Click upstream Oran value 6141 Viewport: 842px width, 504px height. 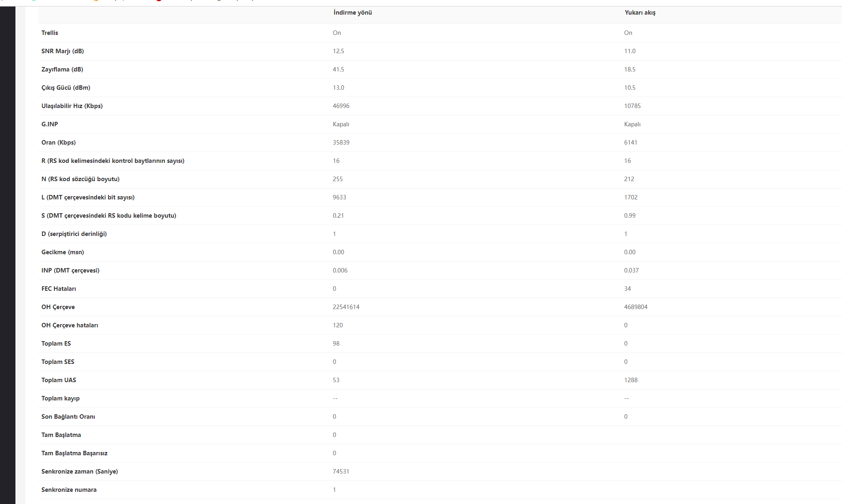631,143
